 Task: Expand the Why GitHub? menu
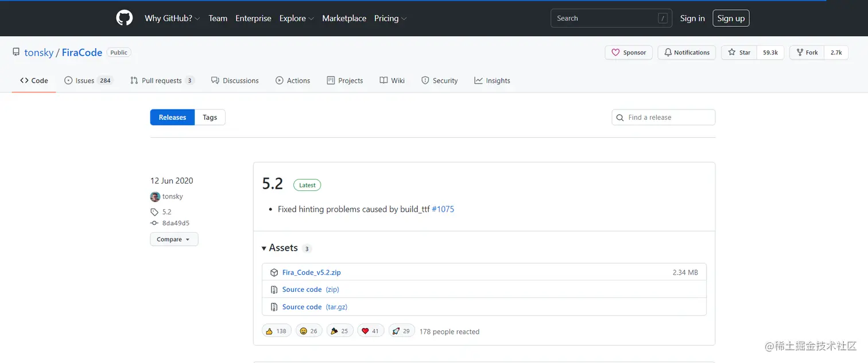(x=172, y=18)
